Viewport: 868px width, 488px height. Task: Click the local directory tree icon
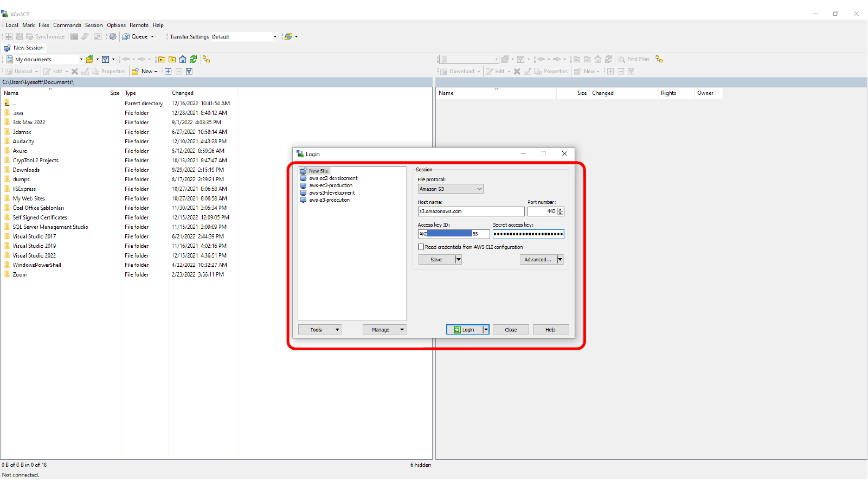tap(206, 60)
